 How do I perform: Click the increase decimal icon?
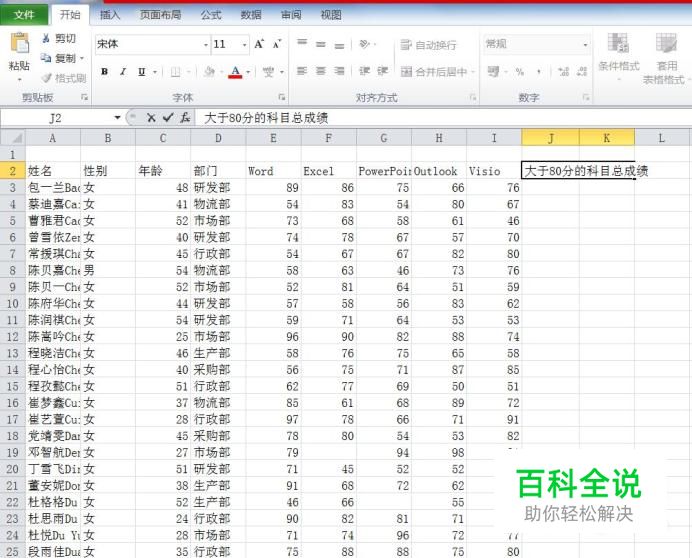point(564,72)
